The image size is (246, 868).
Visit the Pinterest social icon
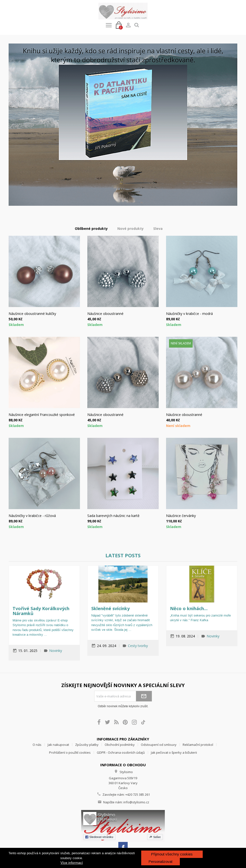click(125, 722)
